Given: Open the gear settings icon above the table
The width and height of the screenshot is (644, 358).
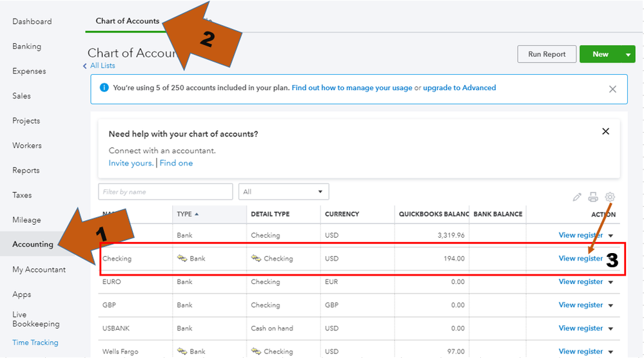Looking at the screenshot, I should pos(610,197).
